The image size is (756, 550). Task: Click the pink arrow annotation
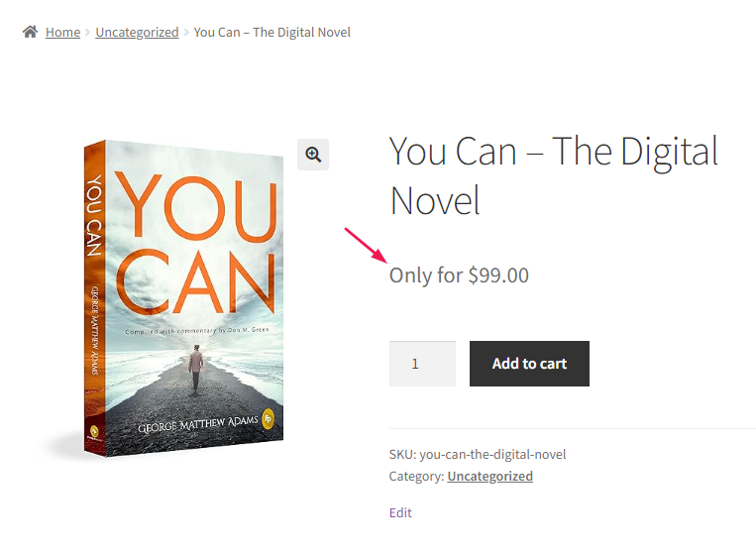[x=366, y=245]
